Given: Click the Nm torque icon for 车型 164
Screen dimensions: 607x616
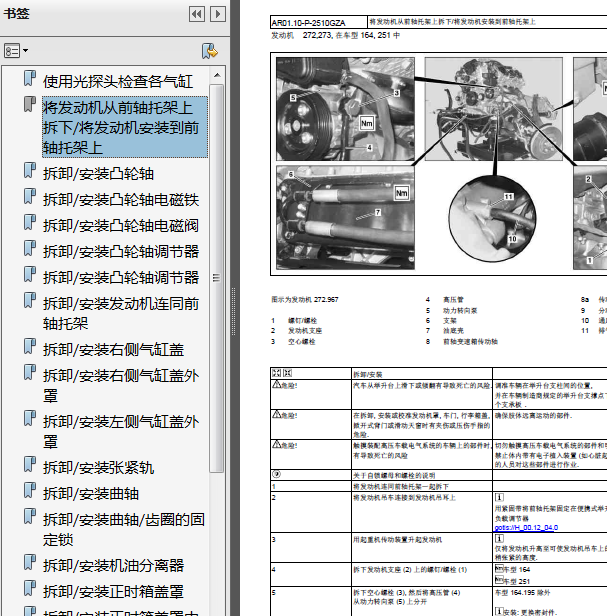Looking at the screenshot, I should (x=499, y=569).
